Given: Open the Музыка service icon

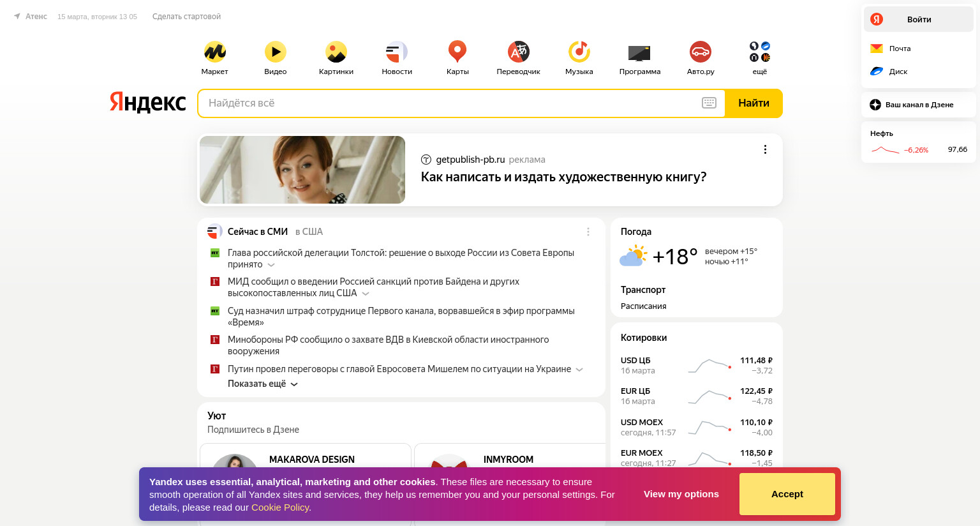Looking at the screenshot, I should coord(579,52).
